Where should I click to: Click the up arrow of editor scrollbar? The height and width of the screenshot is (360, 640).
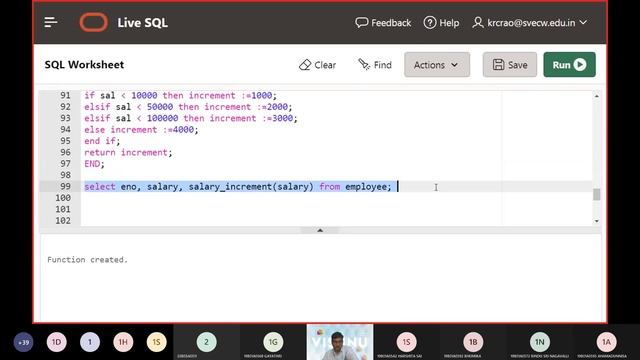[x=597, y=96]
